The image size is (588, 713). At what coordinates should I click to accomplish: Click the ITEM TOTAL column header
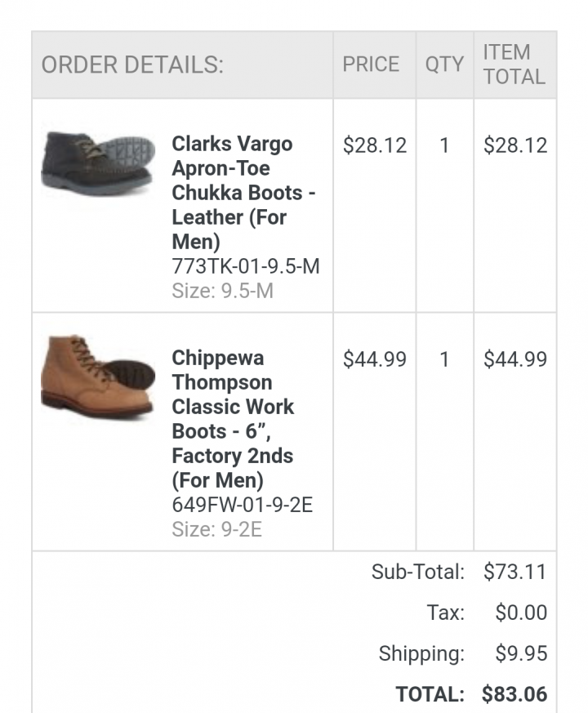coord(514,65)
